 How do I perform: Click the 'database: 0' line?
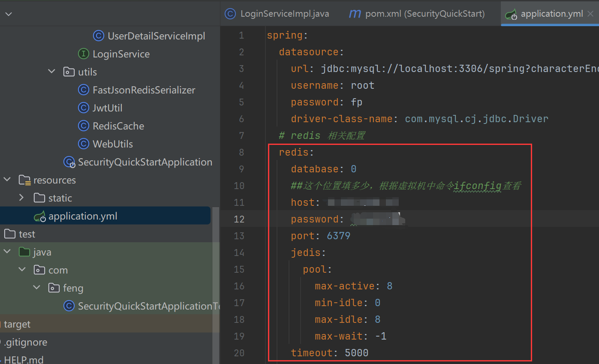pyautogui.click(x=324, y=169)
